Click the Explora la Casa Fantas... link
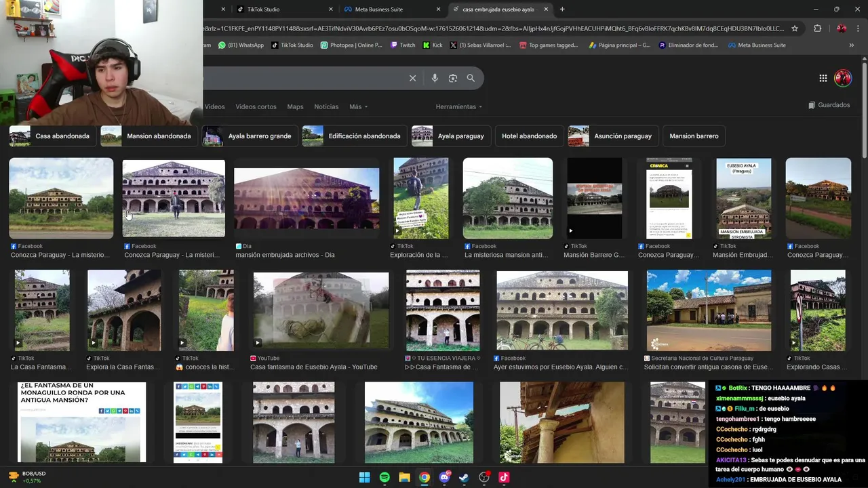 coord(123,367)
